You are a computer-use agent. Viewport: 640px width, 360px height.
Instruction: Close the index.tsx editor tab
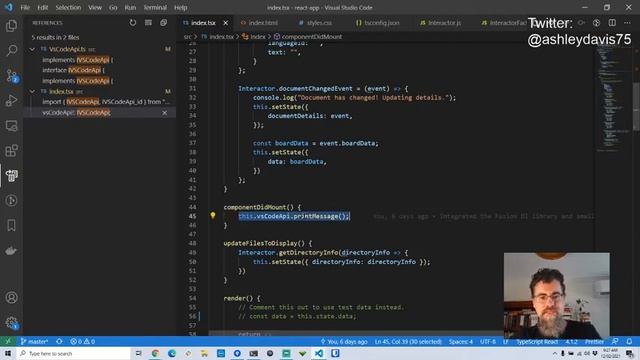tap(226, 23)
